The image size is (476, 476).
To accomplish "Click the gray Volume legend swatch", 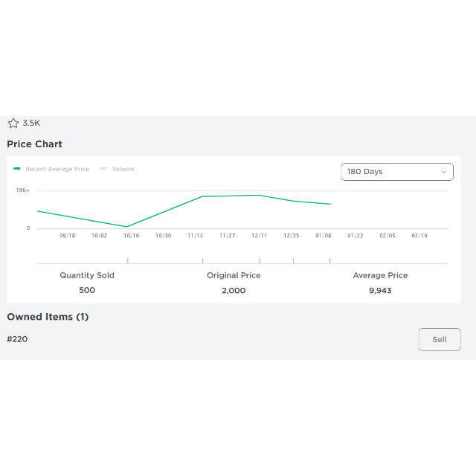I will [x=103, y=169].
